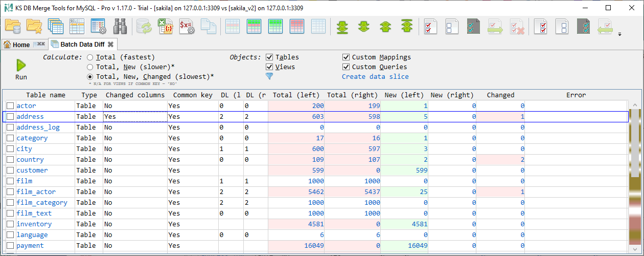The height and width of the screenshot is (256, 644).
Task: Click the checklist with left green arrow icon
Action: tap(605, 26)
